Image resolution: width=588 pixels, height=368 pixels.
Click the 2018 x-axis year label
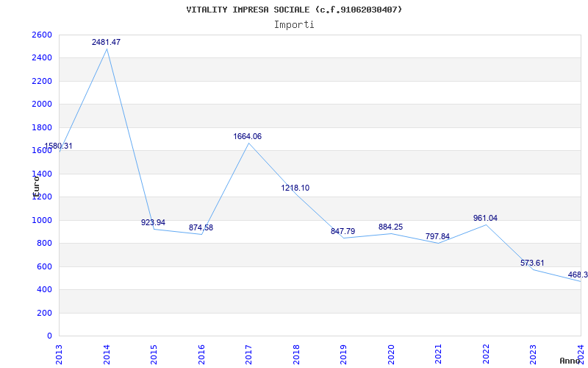(x=297, y=355)
